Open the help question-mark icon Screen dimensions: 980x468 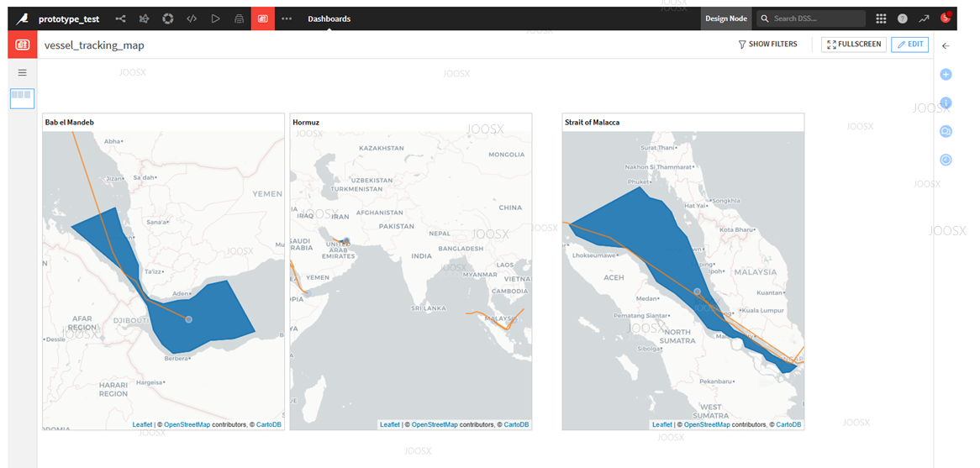(903, 18)
